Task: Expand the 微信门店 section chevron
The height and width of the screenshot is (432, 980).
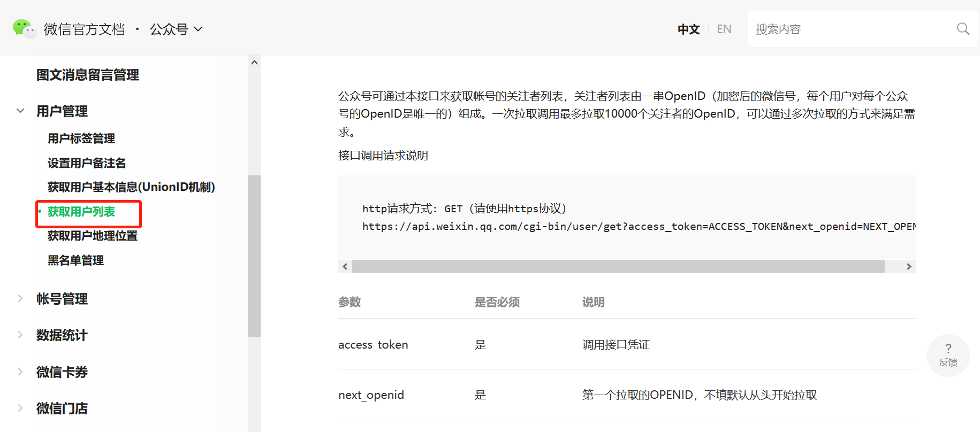Action: coord(20,408)
